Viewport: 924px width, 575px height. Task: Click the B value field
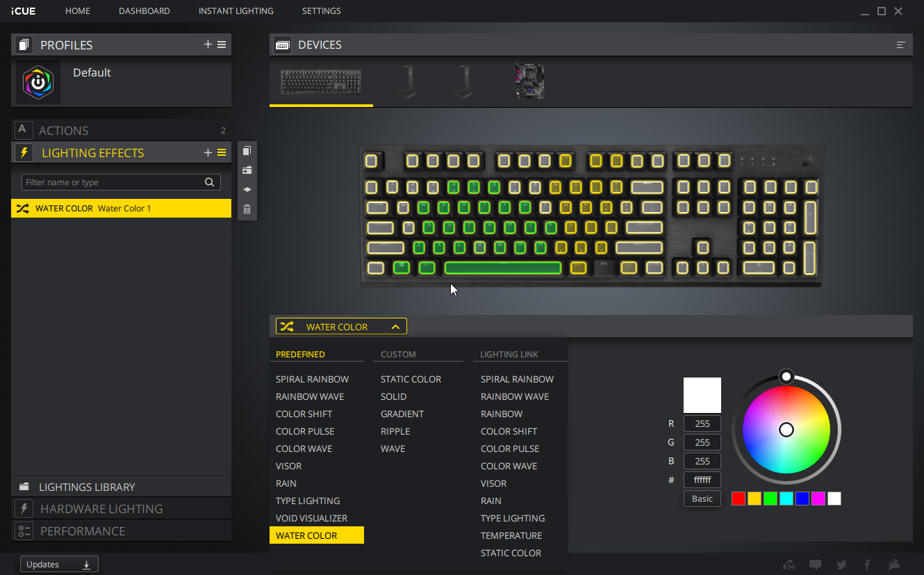(x=702, y=461)
